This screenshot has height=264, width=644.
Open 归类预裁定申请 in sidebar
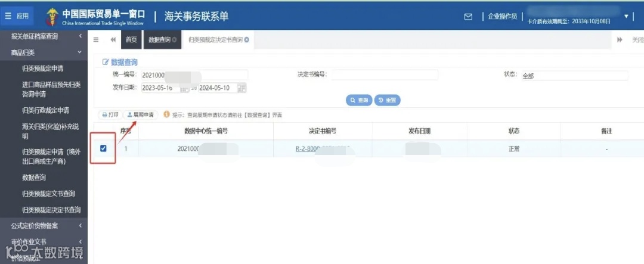click(x=43, y=68)
